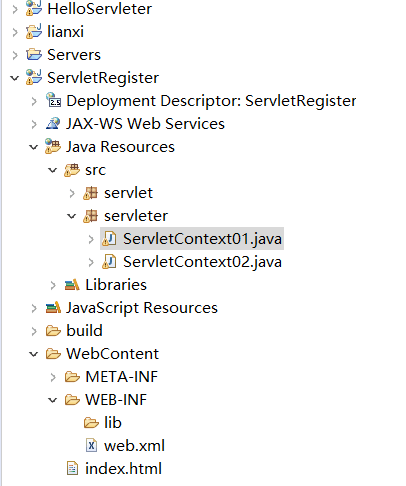This screenshot has height=486, width=406.
Task: Expand the HelloServleter project
Action: [x=15, y=9]
